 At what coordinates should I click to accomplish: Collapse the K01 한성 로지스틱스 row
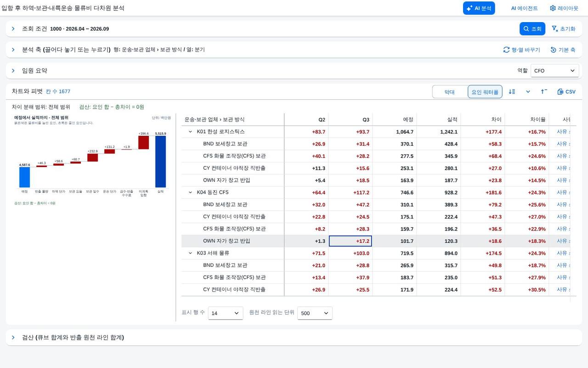[191, 132]
